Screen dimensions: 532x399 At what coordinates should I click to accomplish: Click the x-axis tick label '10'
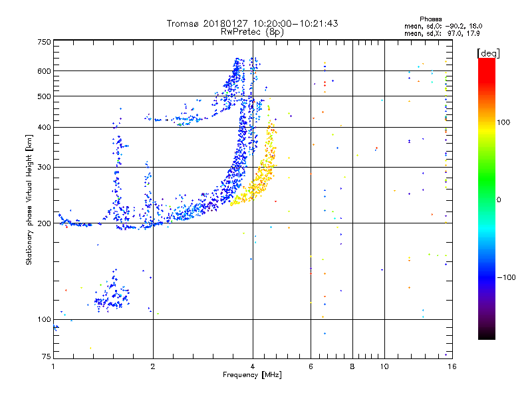pos(384,366)
